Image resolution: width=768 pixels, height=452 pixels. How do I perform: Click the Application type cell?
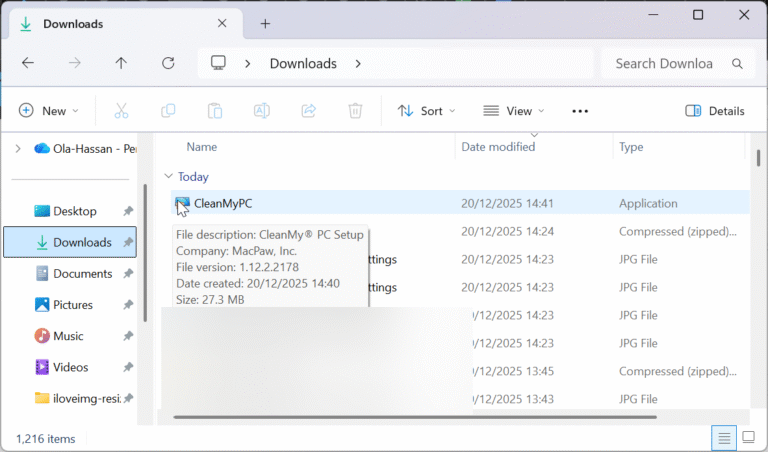tap(648, 204)
